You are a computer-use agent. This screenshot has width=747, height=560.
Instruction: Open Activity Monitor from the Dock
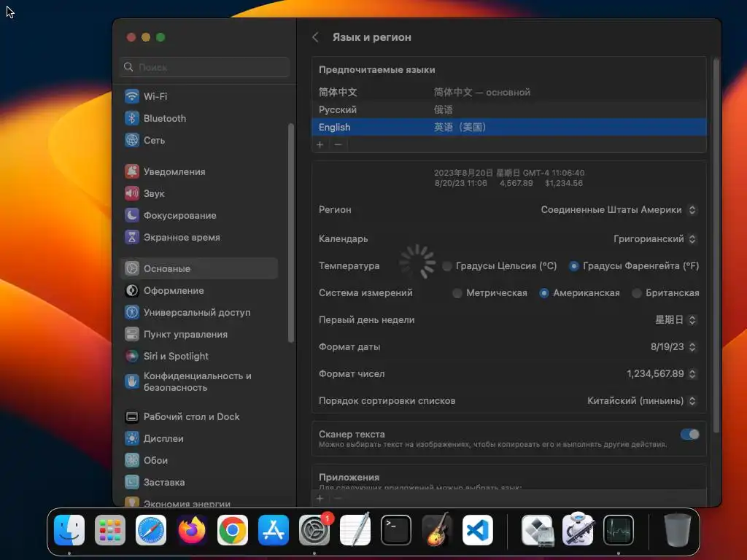[x=619, y=530]
